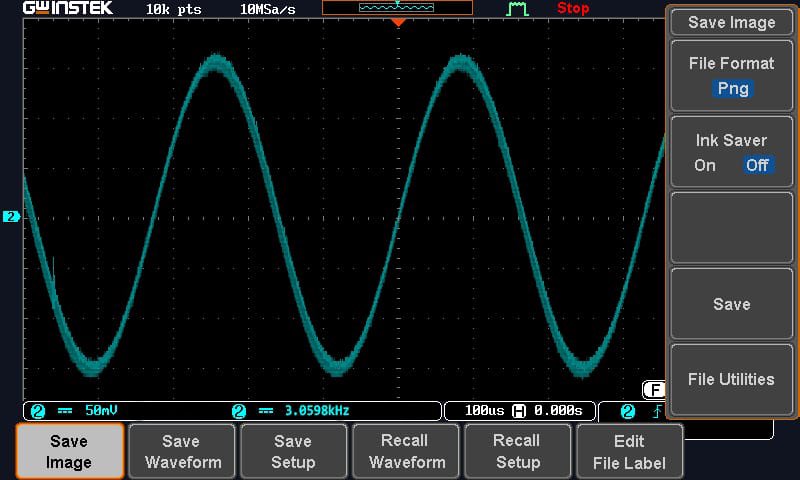The image size is (800, 480).
Task: Click the waveform memory position bar at top
Action: tap(397, 7)
